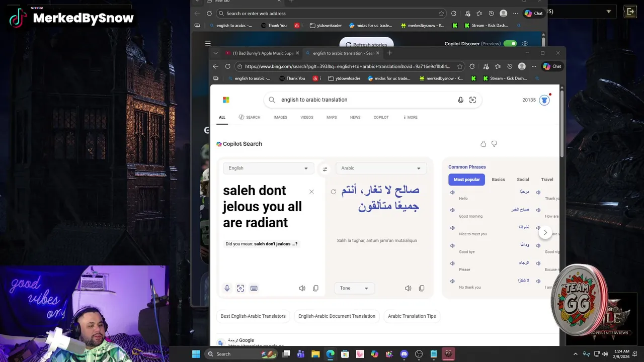This screenshot has width=644, height=362.
Task: Open English source language dropdown
Action: coord(268,168)
